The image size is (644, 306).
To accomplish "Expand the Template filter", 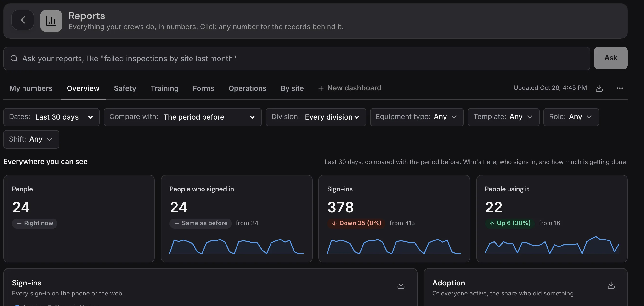I will (x=503, y=117).
